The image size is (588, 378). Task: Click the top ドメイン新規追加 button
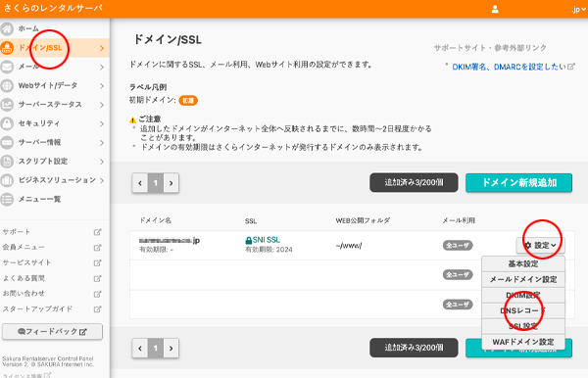(x=519, y=183)
